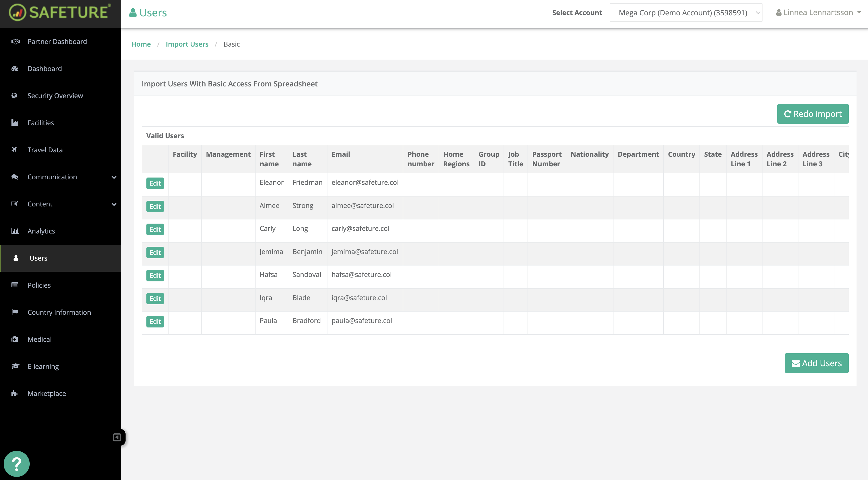Open Facilities via its factory icon

click(15, 123)
